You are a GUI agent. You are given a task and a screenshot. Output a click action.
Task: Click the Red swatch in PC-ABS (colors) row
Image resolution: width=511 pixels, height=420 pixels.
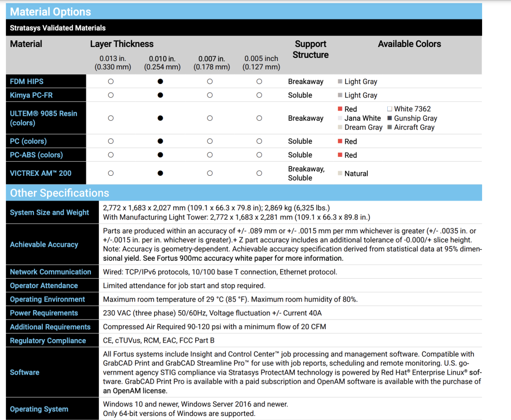tap(340, 155)
